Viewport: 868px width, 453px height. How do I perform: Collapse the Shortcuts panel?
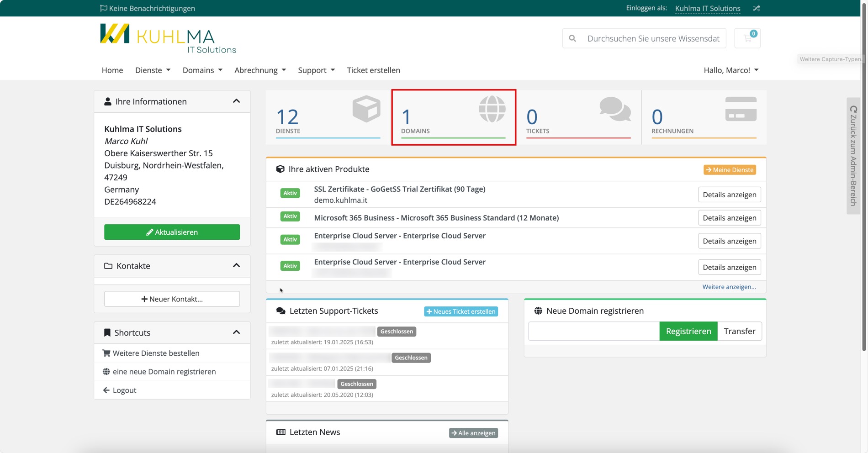click(236, 332)
